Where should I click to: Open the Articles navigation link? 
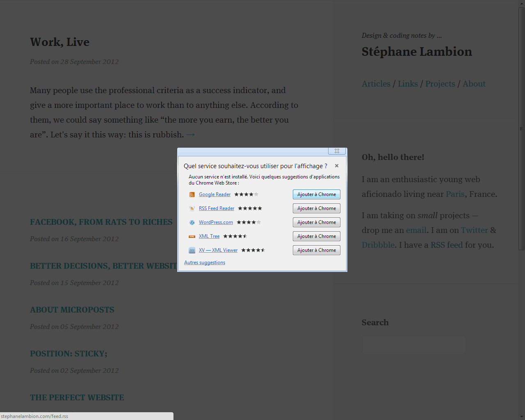pyautogui.click(x=376, y=84)
